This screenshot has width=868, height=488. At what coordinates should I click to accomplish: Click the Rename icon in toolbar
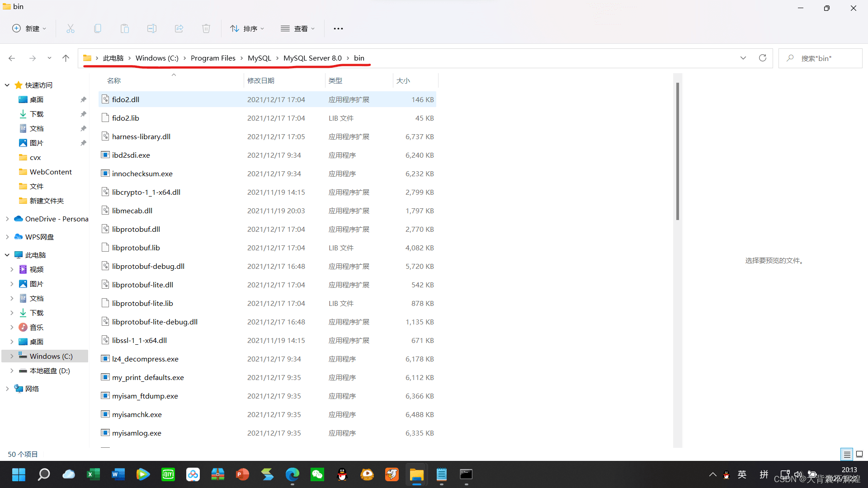click(152, 28)
